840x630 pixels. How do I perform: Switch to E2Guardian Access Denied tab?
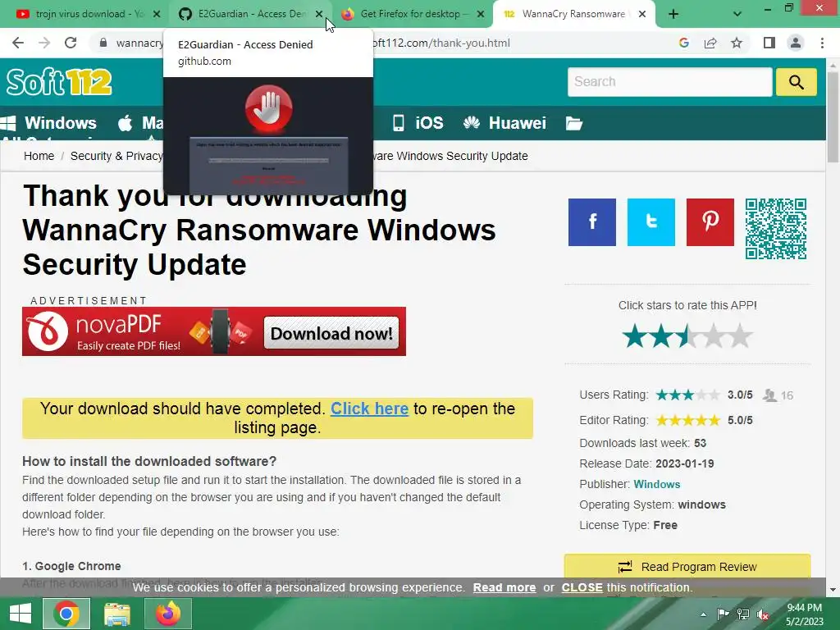point(251,14)
